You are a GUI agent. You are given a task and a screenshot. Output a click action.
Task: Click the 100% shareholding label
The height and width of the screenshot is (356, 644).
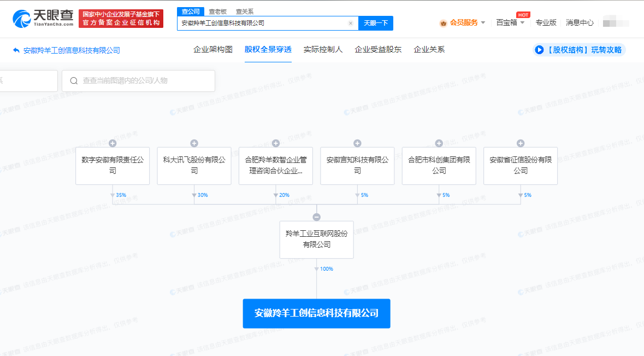327,269
